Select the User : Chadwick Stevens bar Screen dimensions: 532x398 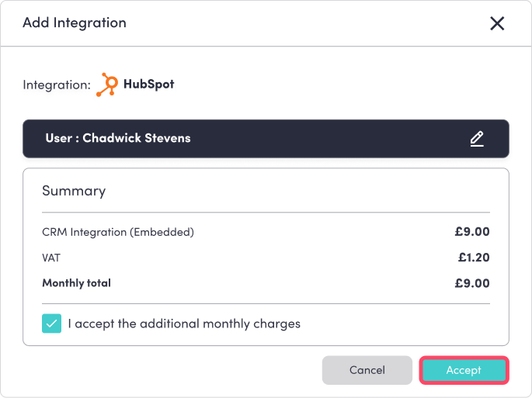coord(266,139)
